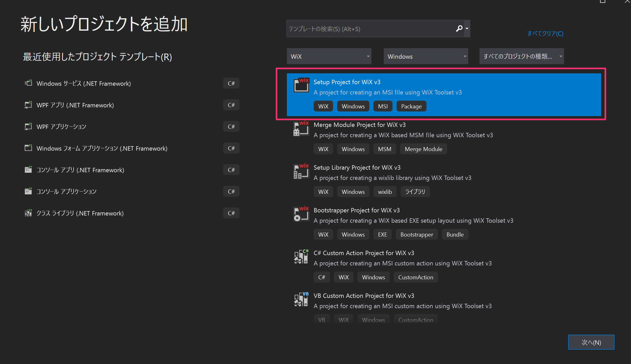Open the Windows platform dropdown
This screenshot has width=631, height=364.
pyautogui.click(x=425, y=56)
